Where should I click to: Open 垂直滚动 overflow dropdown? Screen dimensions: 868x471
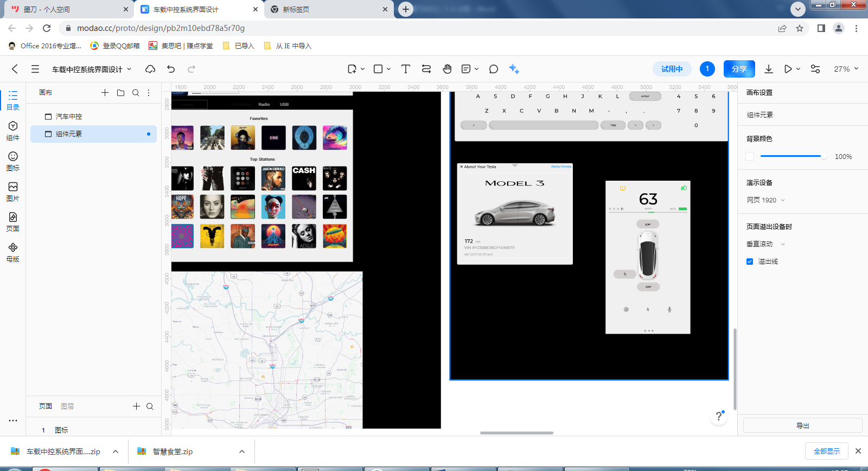[765, 244]
